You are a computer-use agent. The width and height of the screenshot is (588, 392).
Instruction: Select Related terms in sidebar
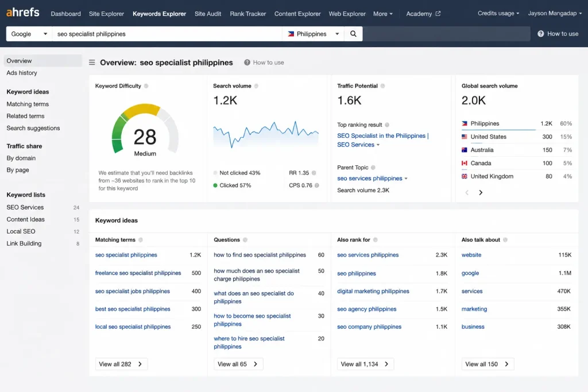click(25, 116)
